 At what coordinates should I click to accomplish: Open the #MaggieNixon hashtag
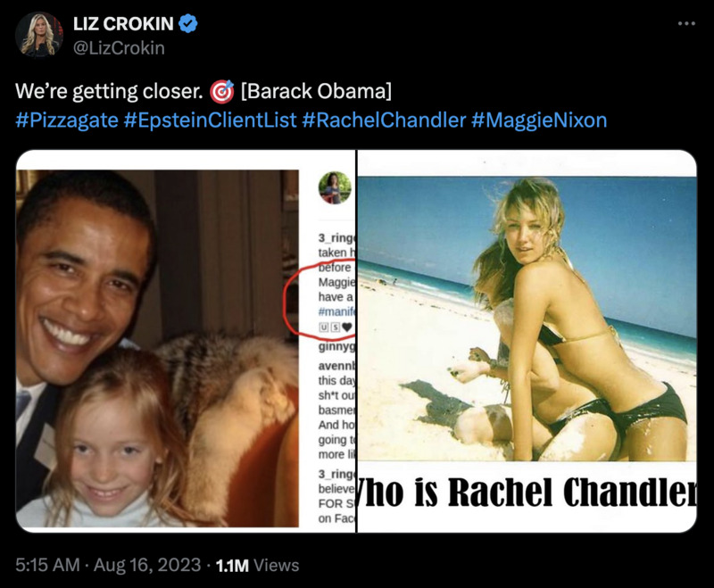(539, 120)
